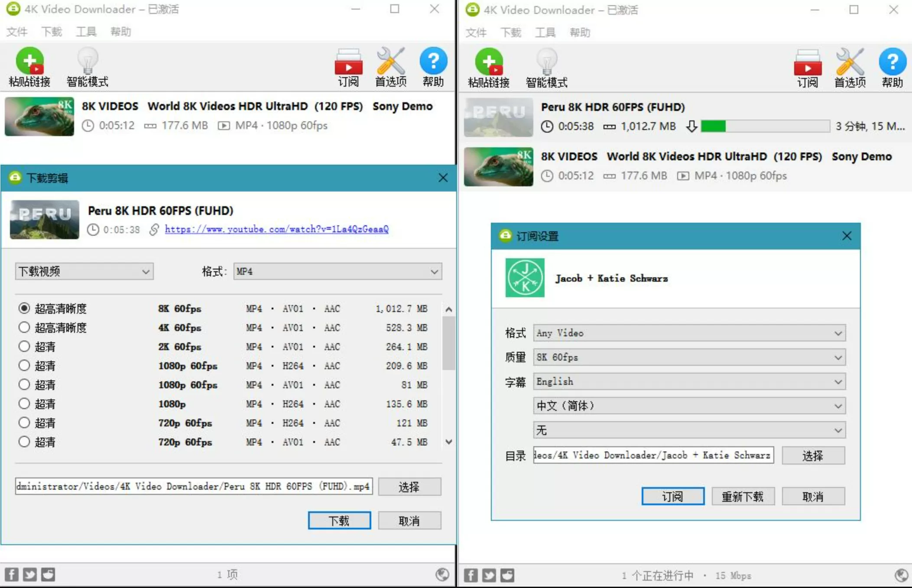
Task: Expand quality dropdown showing 8K 60fps
Action: pos(689,357)
